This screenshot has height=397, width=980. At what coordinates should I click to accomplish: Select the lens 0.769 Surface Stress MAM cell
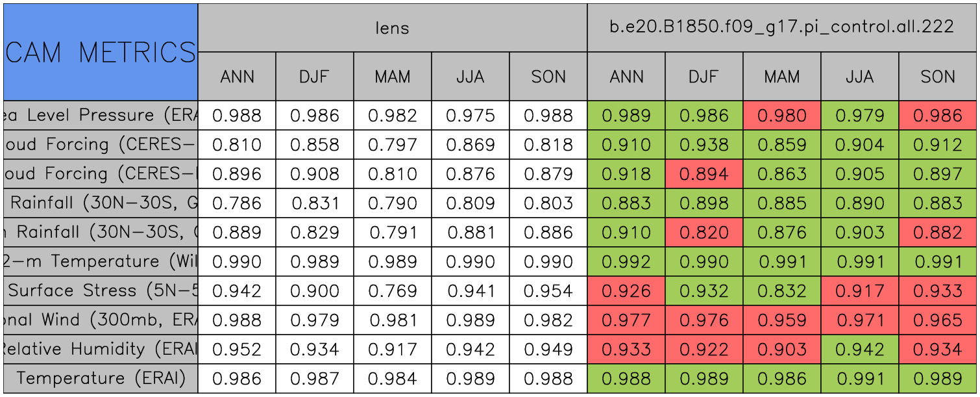click(x=392, y=291)
